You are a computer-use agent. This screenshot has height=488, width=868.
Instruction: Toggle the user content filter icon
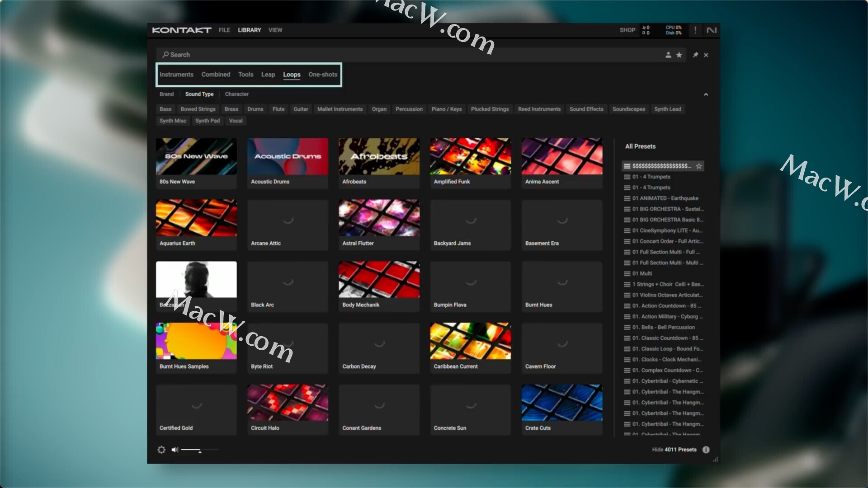(x=668, y=55)
